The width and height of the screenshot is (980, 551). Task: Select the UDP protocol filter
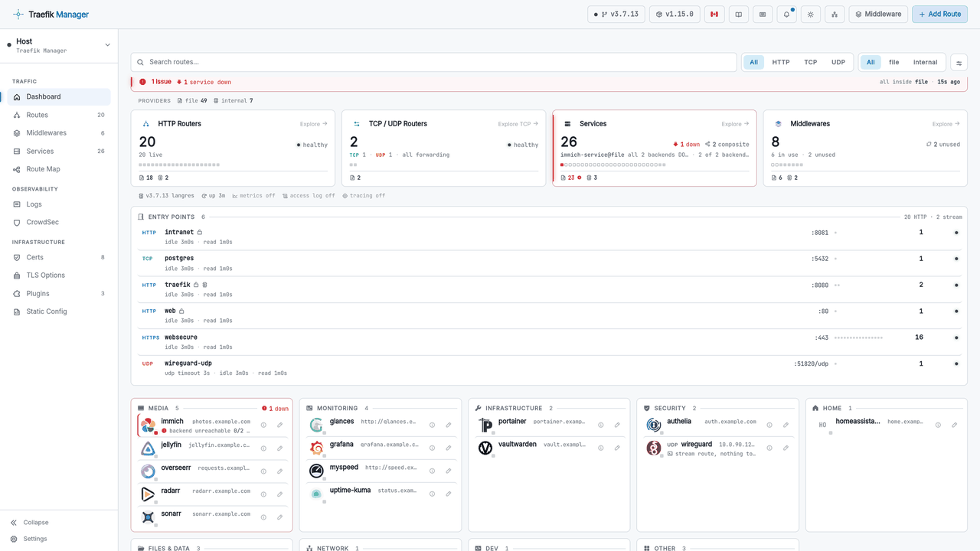[838, 62]
